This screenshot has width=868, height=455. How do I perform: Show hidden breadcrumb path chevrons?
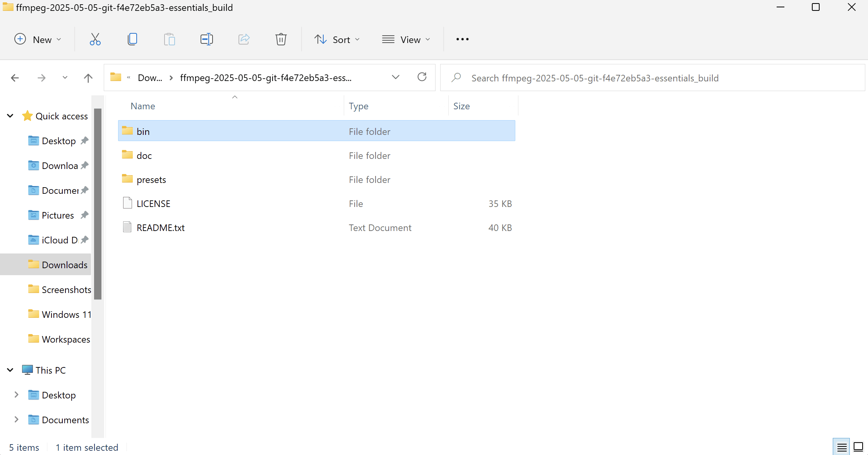pyautogui.click(x=129, y=78)
